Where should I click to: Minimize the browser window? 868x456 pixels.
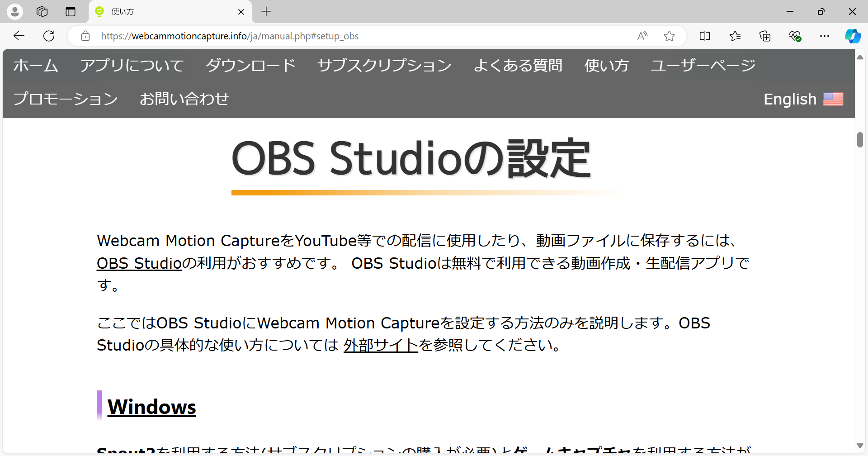pyautogui.click(x=790, y=11)
